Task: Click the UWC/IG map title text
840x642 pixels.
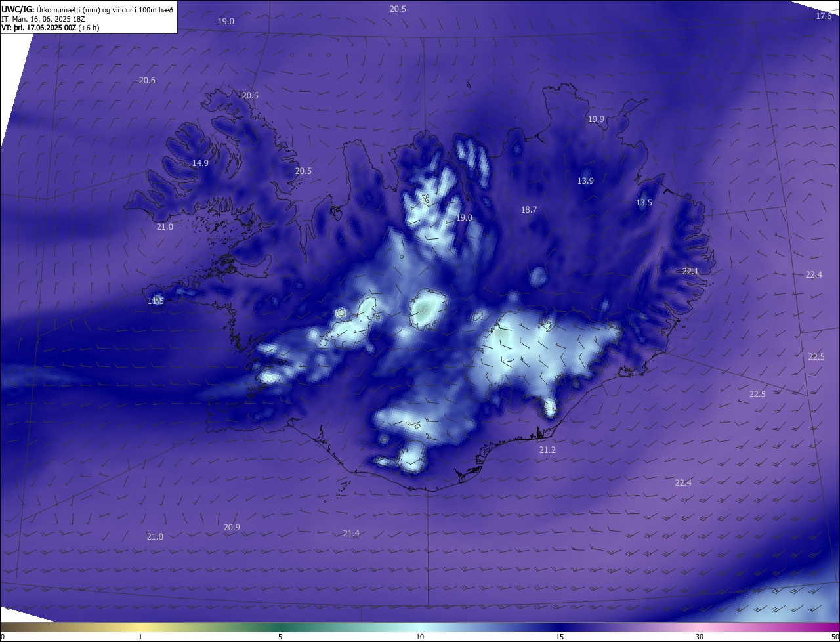Action: (x=87, y=9)
